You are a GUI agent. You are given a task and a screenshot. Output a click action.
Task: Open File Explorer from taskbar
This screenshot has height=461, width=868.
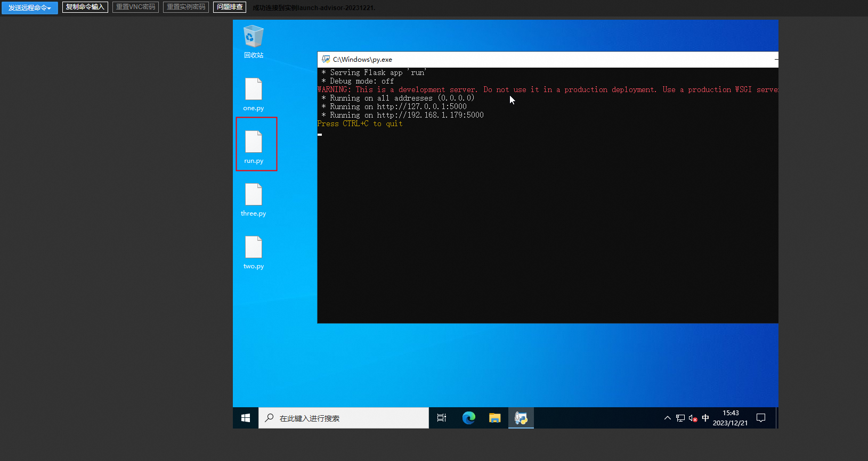point(495,418)
